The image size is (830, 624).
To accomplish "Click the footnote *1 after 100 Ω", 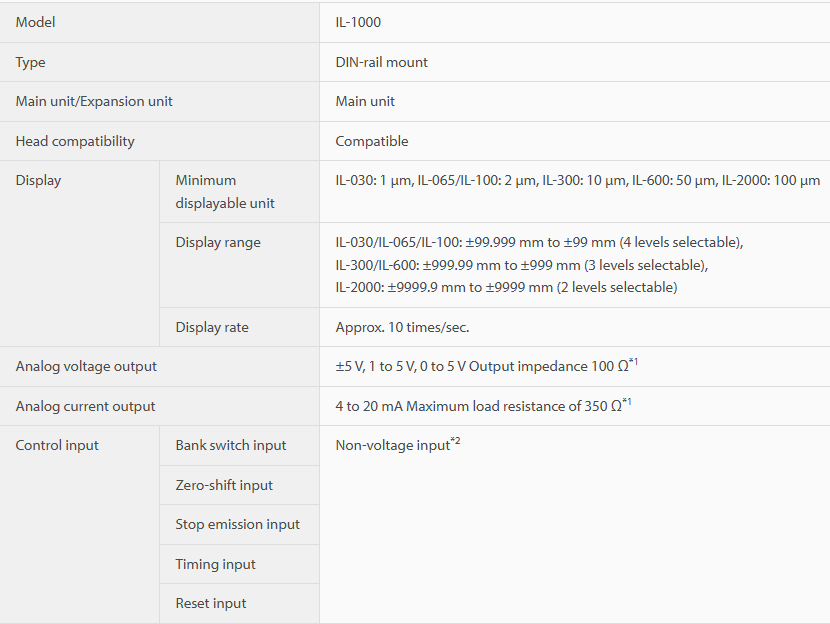I will click(x=634, y=362).
